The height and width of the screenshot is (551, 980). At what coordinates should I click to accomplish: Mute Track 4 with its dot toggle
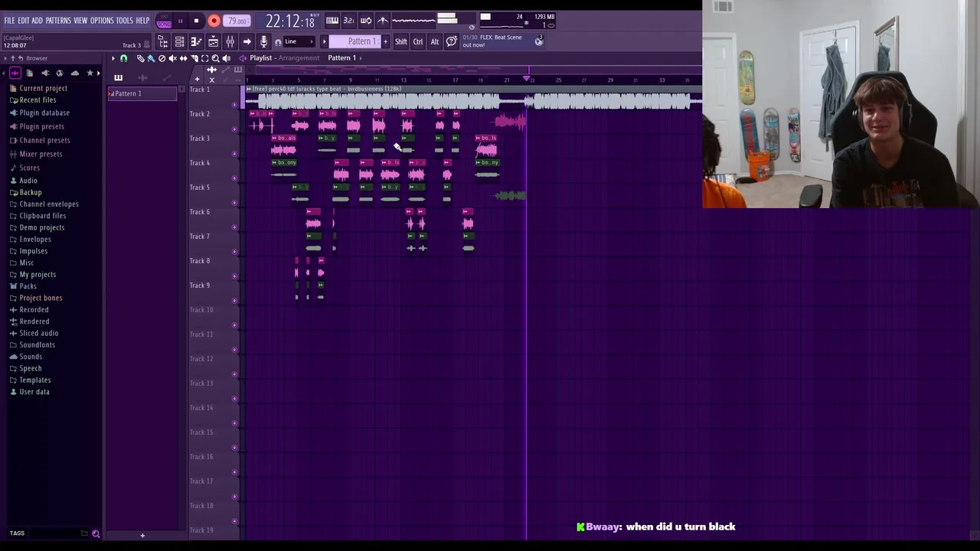point(235,178)
